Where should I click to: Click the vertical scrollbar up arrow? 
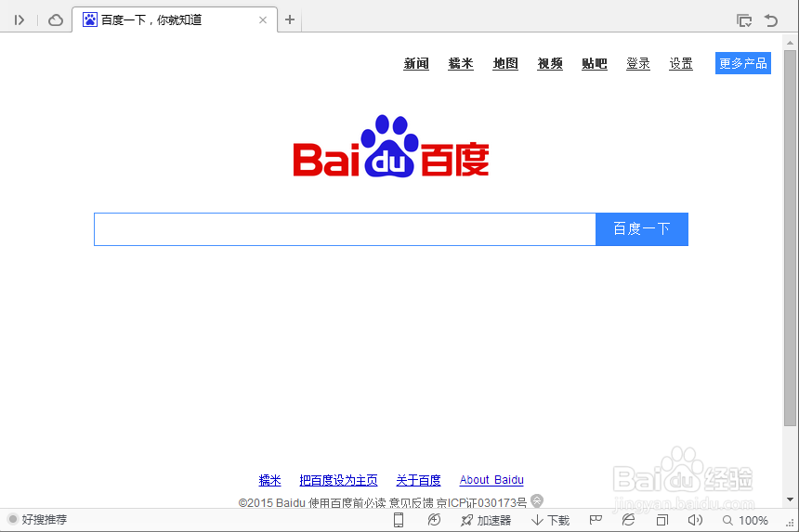[x=790, y=44]
